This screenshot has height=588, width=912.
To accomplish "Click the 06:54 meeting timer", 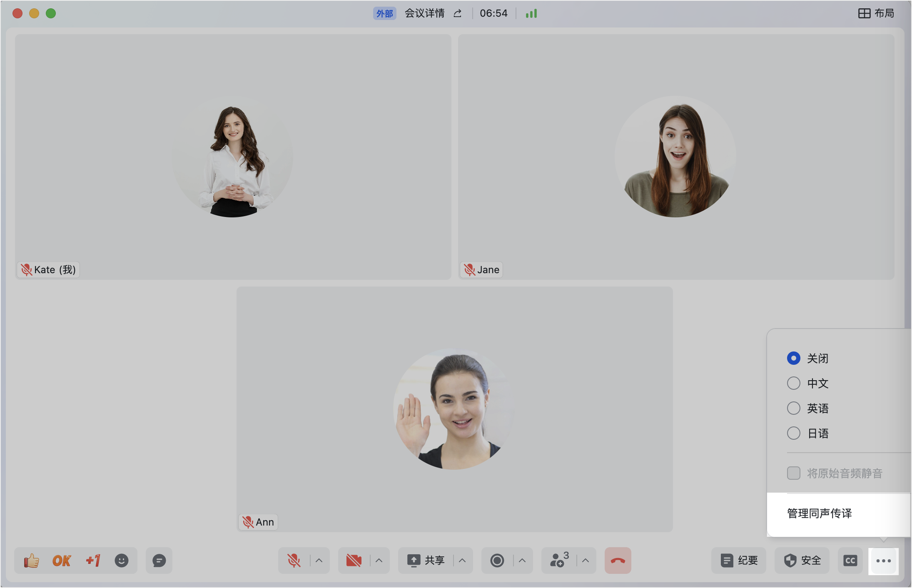I will point(493,13).
